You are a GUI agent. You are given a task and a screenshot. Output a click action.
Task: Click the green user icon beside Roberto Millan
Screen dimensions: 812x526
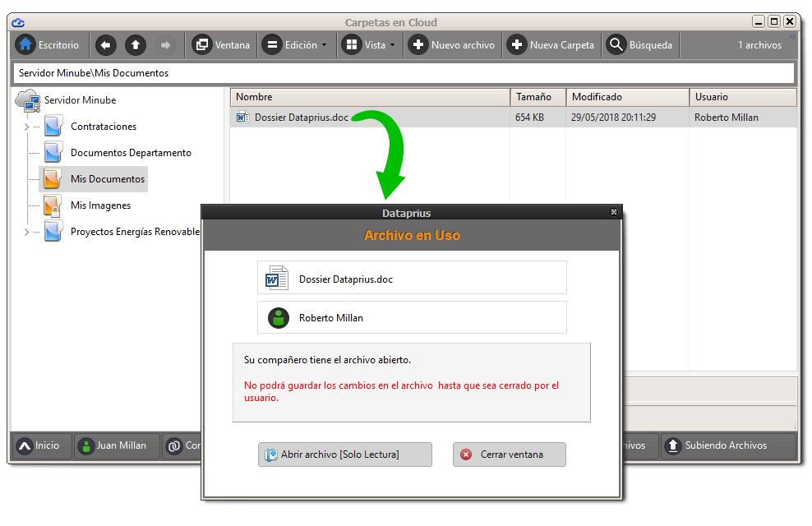tap(279, 318)
